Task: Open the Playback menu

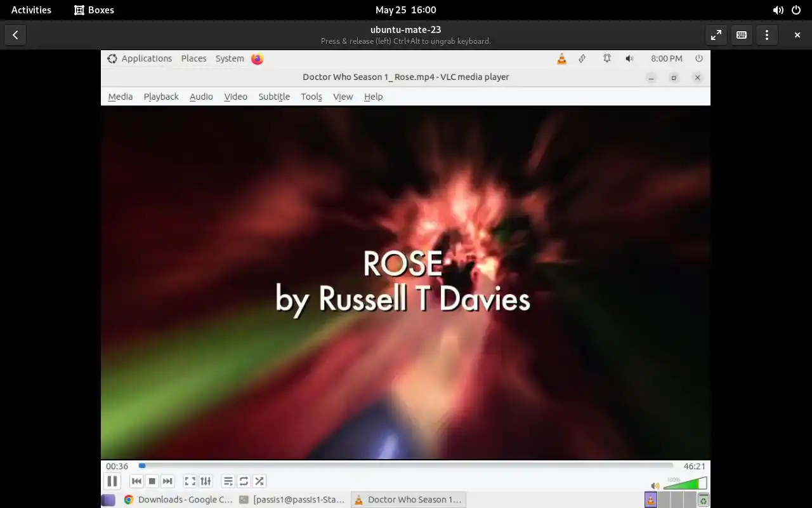Action: tap(161, 97)
